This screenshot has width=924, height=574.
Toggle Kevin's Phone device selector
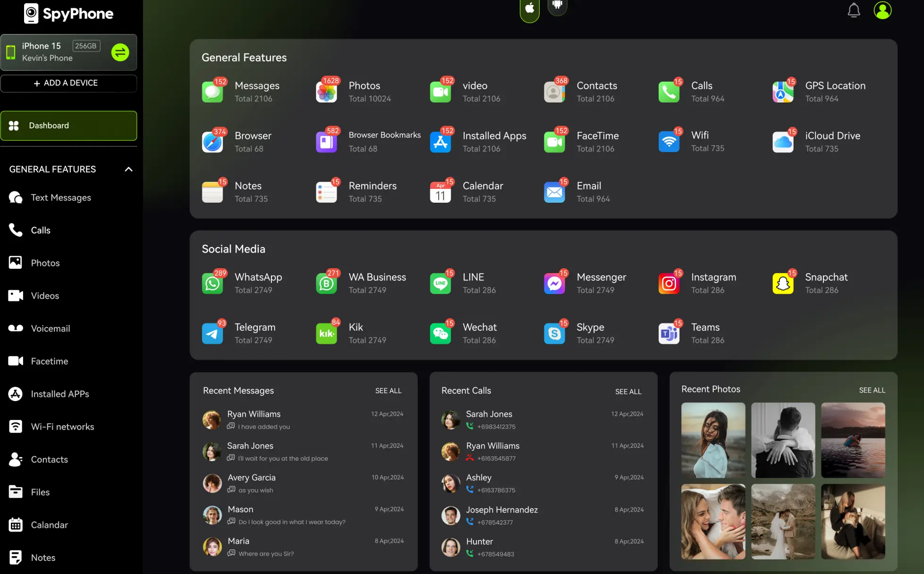pyautogui.click(x=119, y=51)
